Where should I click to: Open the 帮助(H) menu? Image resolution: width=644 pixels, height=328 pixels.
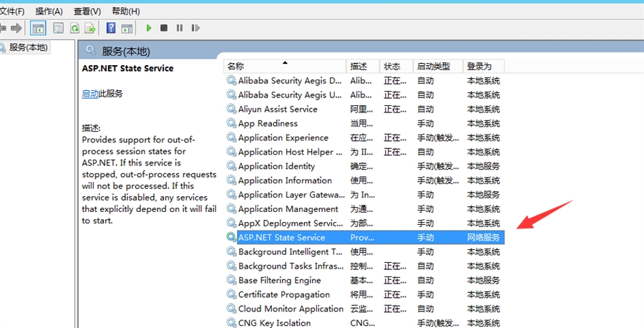coord(126,11)
